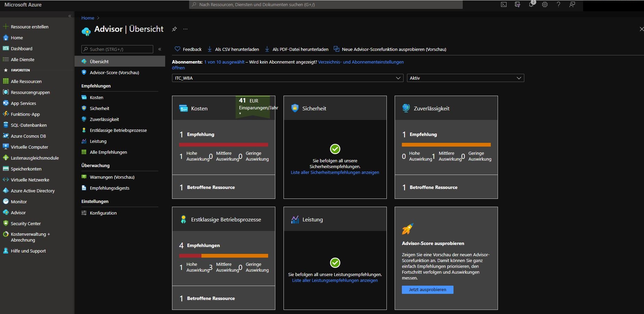The image size is (644, 314).
Task: Download recommendations as CSV
Action: (x=234, y=49)
